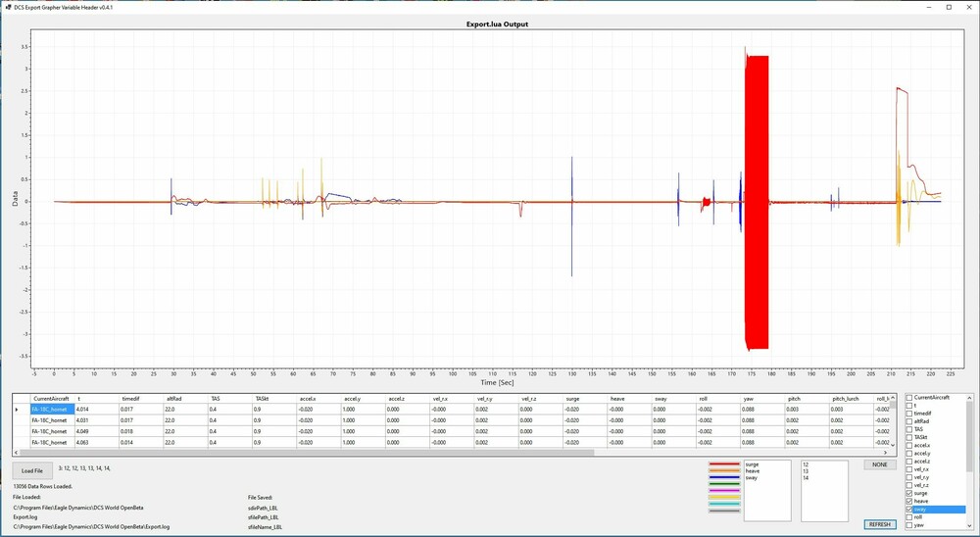The image size is (980, 537).
Task: Click the NONE button
Action: pyautogui.click(x=879, y=464)
